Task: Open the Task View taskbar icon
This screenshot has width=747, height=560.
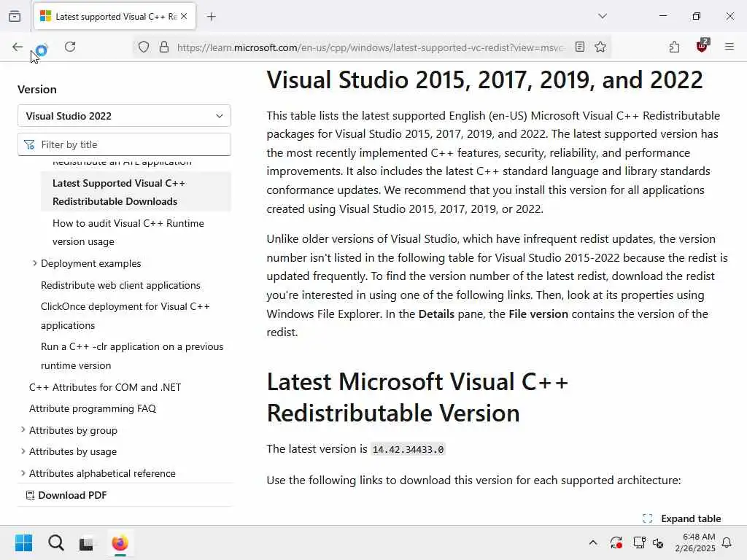Action: tap(86, 542)
